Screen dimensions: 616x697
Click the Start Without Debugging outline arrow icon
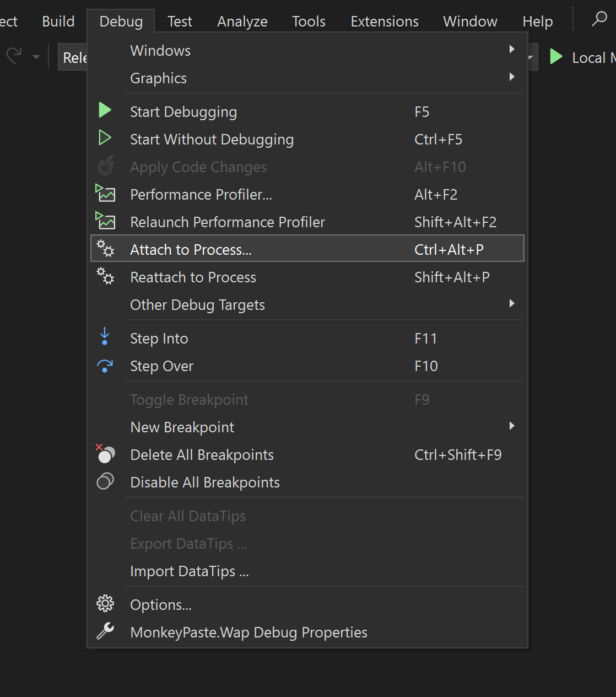pyautogui.click(x=105, y=138)
